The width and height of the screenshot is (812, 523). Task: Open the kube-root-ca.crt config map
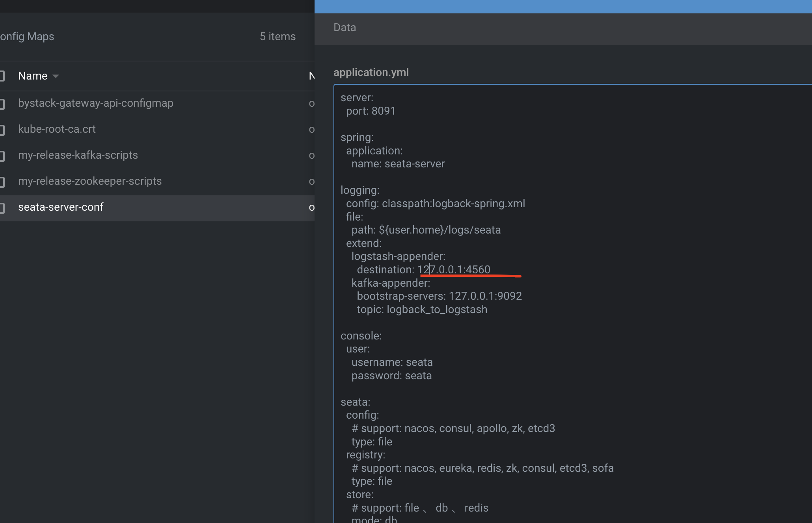57,129
